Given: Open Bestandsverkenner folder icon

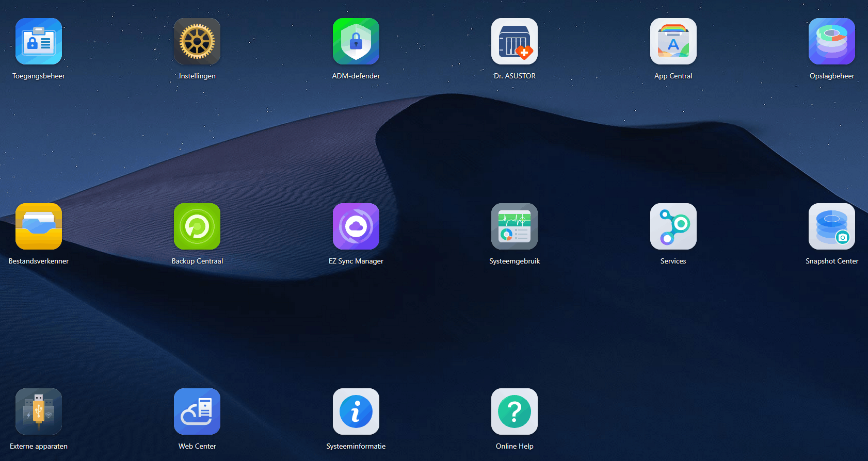Looking at the screenshot, I should [x=39, y=226].
